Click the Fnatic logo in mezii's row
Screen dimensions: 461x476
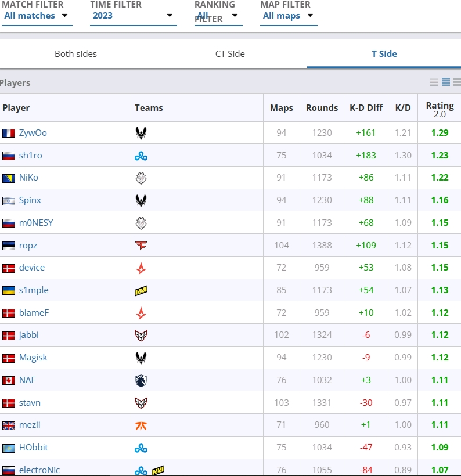[141, 425]
